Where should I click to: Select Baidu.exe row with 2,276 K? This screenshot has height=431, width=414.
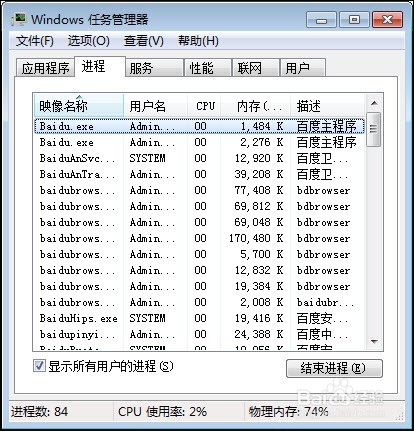click(x=199, y=142)
